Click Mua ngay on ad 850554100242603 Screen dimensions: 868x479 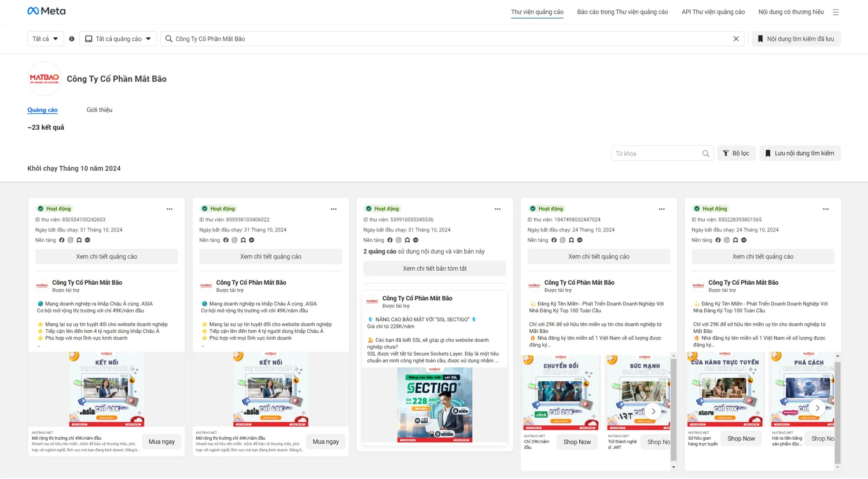[x=161, y=441]
